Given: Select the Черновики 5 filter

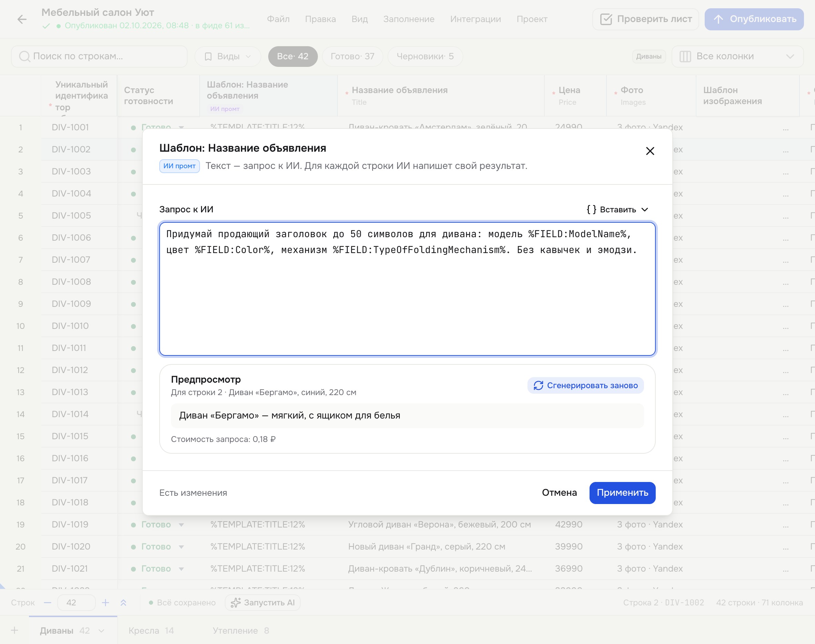Looking at the screenshot, I should pos(425,57).
